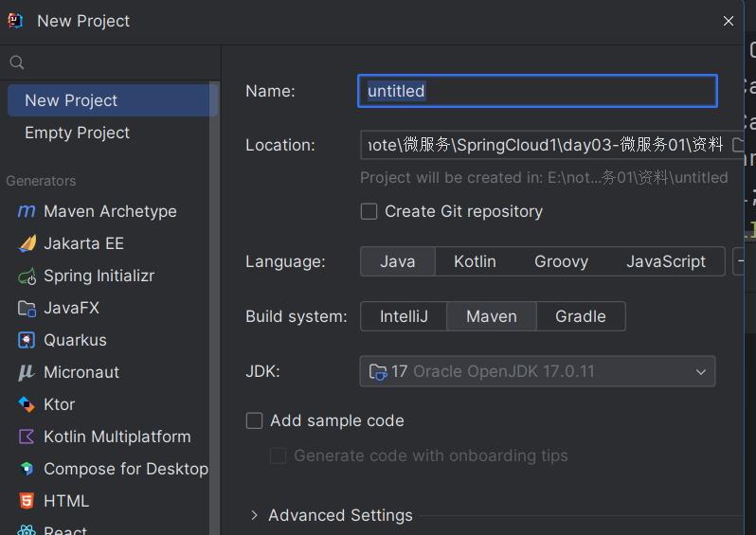
Task: Choose Compose for Desktop generator
Action: pyautogui.click(x=126, y=469)
